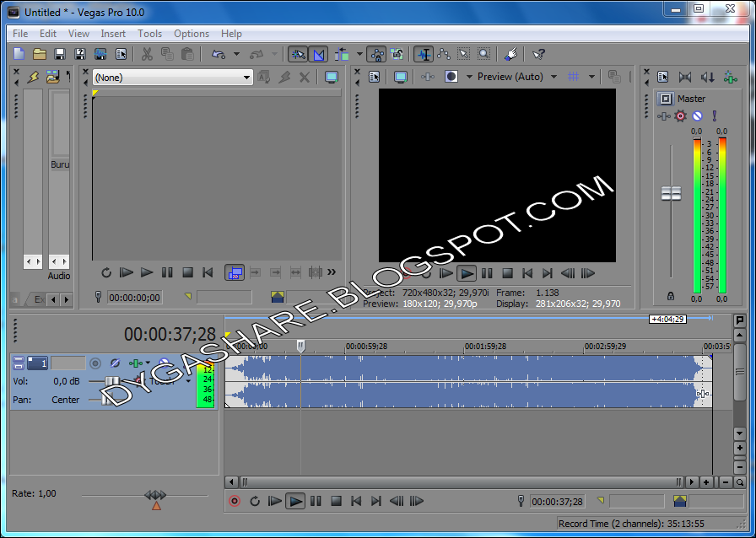This screenshot has height=538, width=756.
Task: Click Insert Bus icon in mixer toolbar
Action: tap(731, 77)
